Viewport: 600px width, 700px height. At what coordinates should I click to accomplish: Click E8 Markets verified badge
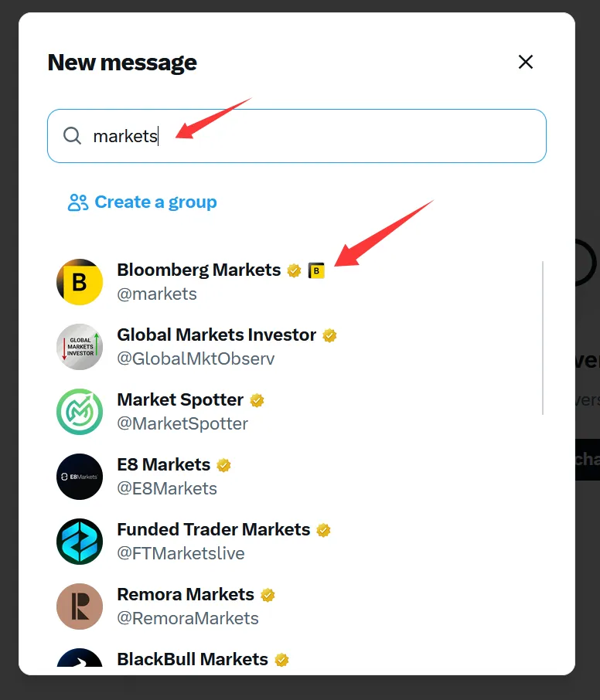tap(223, 465)
